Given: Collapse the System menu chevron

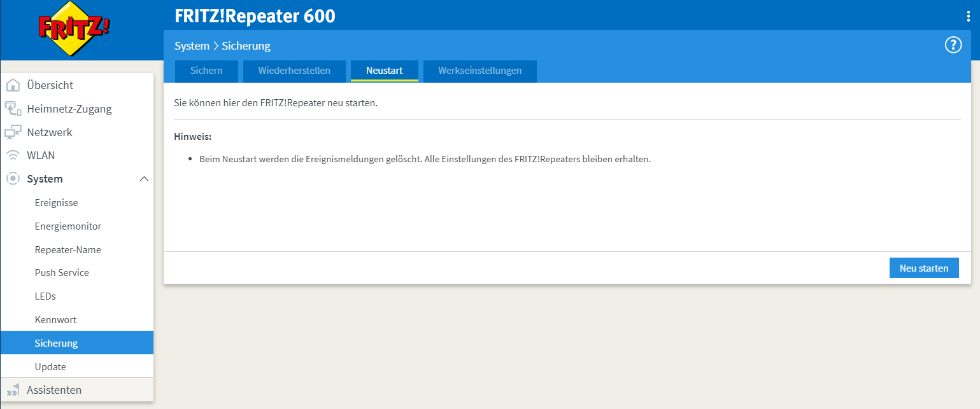Looking at the screenshot, I should tap(144, 179).
